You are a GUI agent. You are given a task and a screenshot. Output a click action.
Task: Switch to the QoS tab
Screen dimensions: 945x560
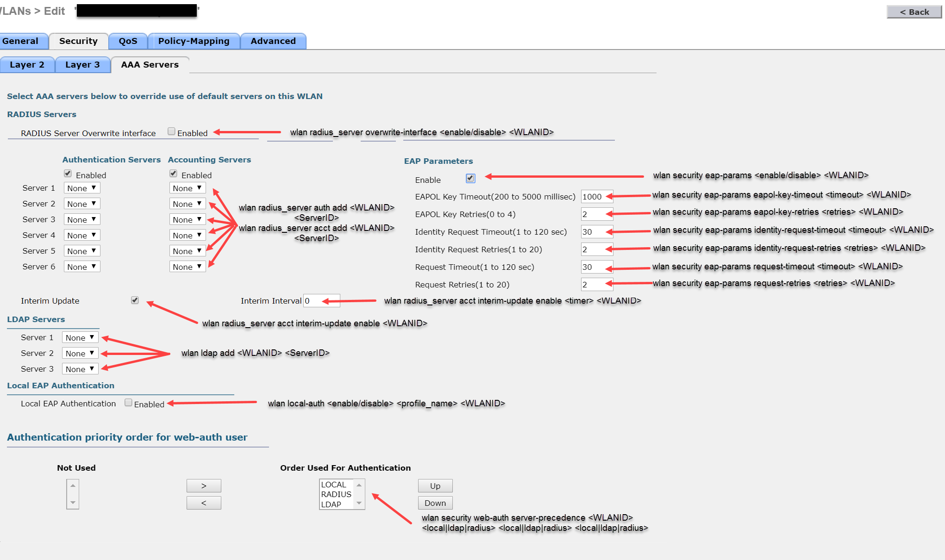coord(128,41)
